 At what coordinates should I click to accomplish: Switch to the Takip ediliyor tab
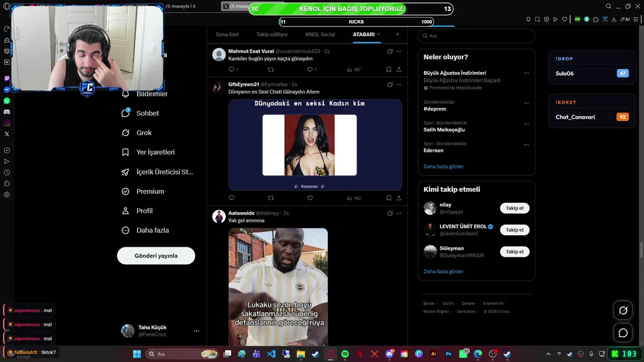click(272, 34)
